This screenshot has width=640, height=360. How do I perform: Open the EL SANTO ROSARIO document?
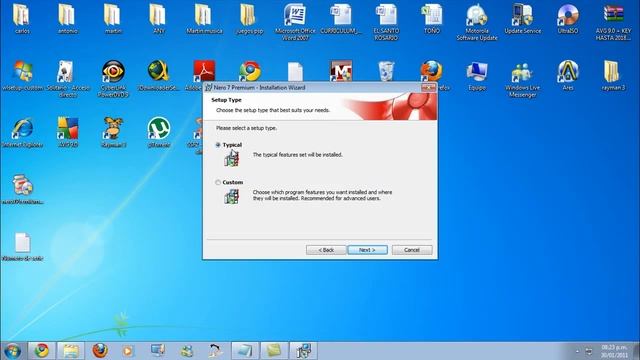point(386,22)
